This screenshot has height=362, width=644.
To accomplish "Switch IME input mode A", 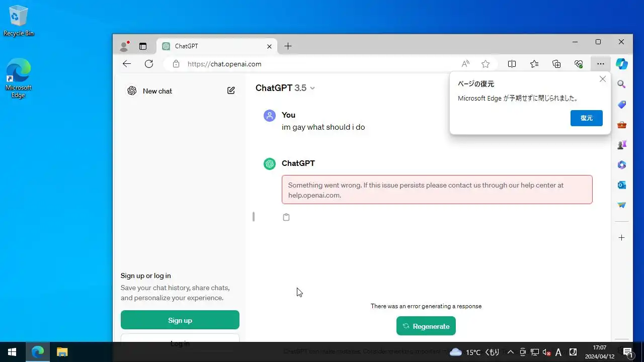I will coord(558,352).
